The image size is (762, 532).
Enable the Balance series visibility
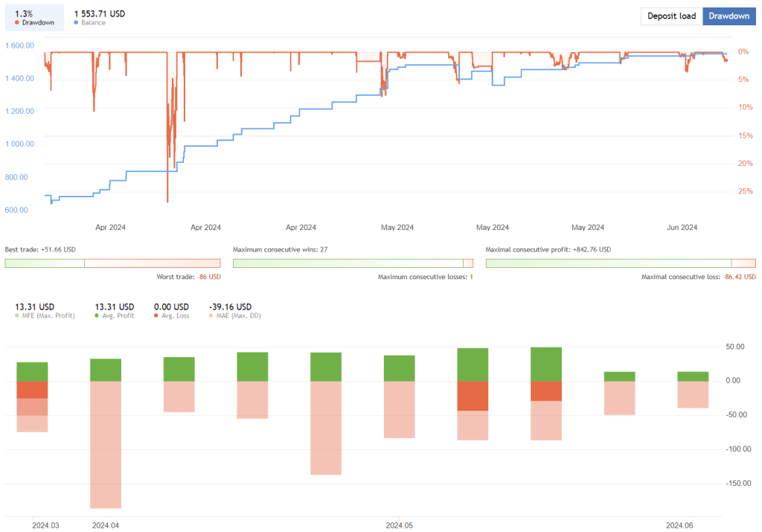click(77, 22)
